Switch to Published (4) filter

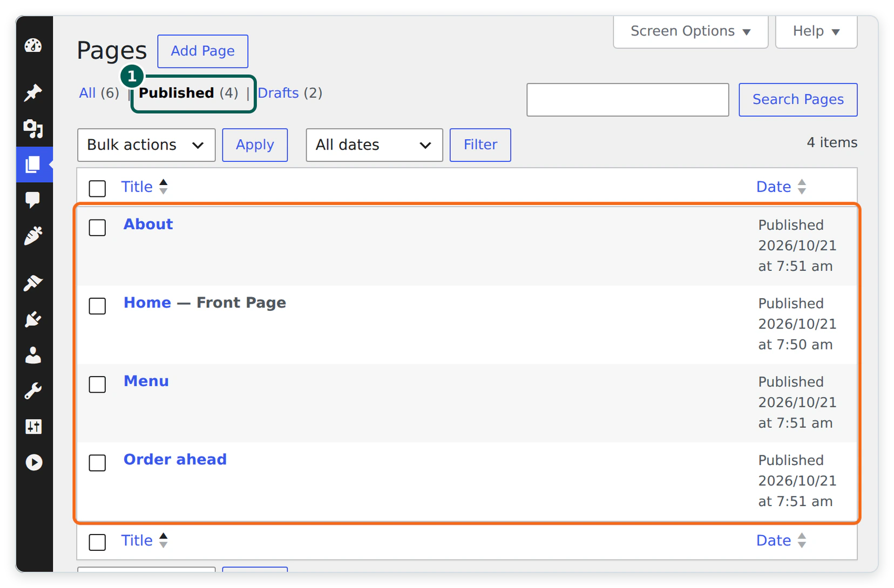pos(188,93)
